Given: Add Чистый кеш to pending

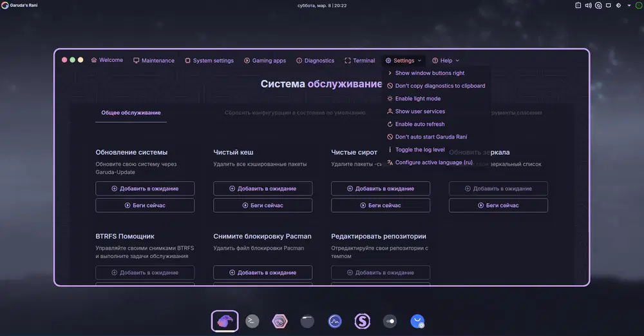Looking at the screenshot, I should click(263, 188).
